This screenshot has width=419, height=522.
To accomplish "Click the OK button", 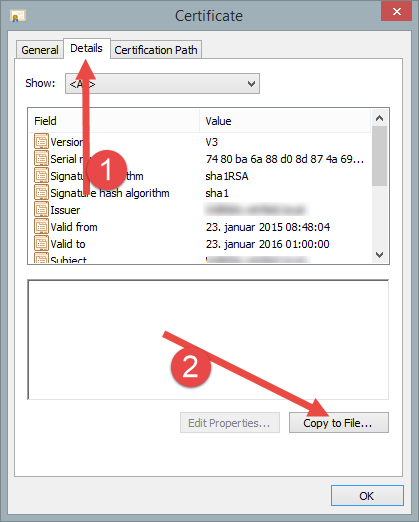I will (x=367, y=496).
